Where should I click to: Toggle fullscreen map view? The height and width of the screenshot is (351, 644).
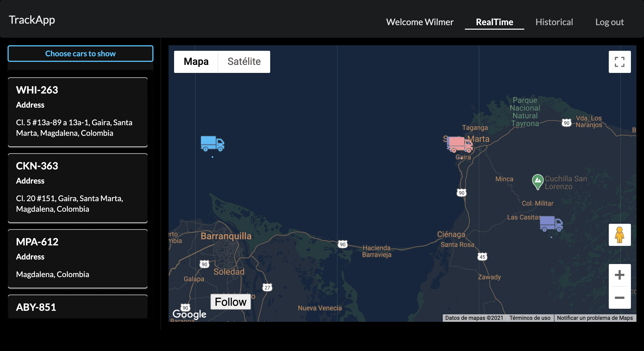point(619,62)
